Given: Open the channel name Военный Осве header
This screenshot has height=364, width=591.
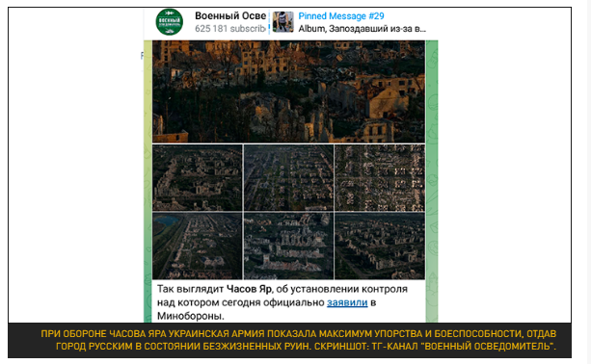Looking at the screenshot, I should pyautogui.click(x=230, y=15).
